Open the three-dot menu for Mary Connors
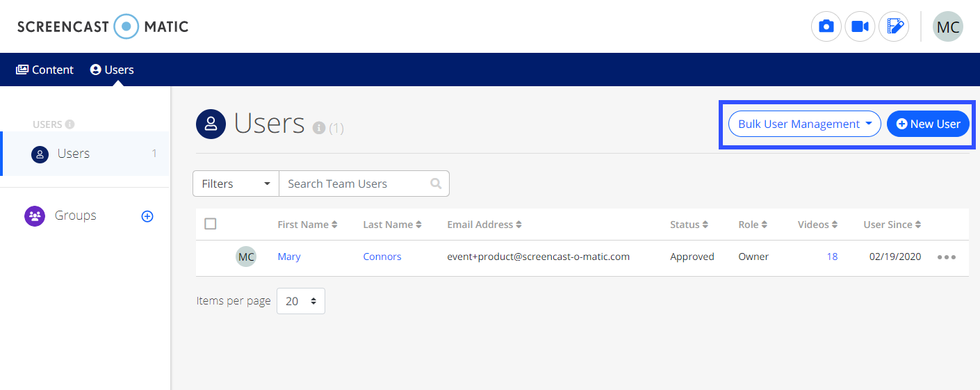The height and width of the screenshot is (390, 980). point(947,257)
